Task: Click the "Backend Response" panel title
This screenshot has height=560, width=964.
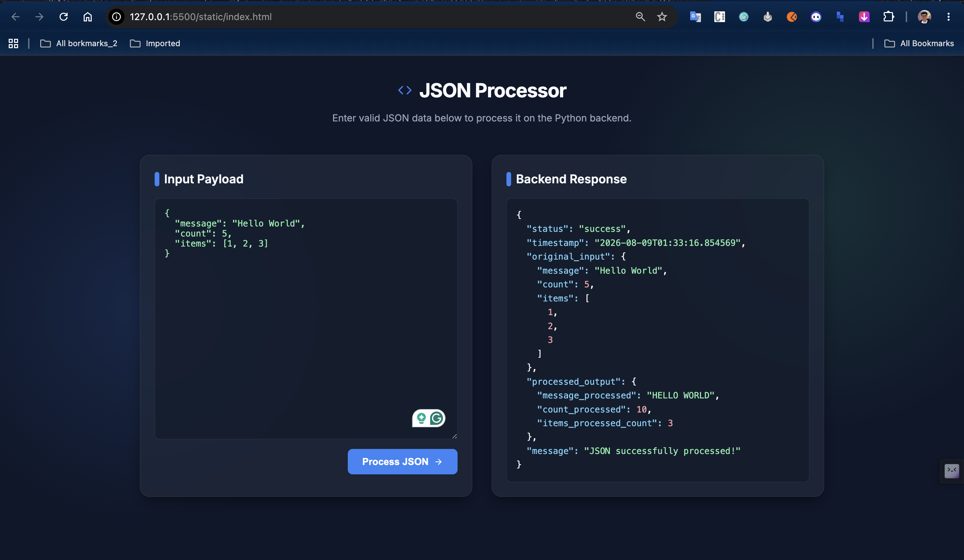Action: (x=571, y=179)
